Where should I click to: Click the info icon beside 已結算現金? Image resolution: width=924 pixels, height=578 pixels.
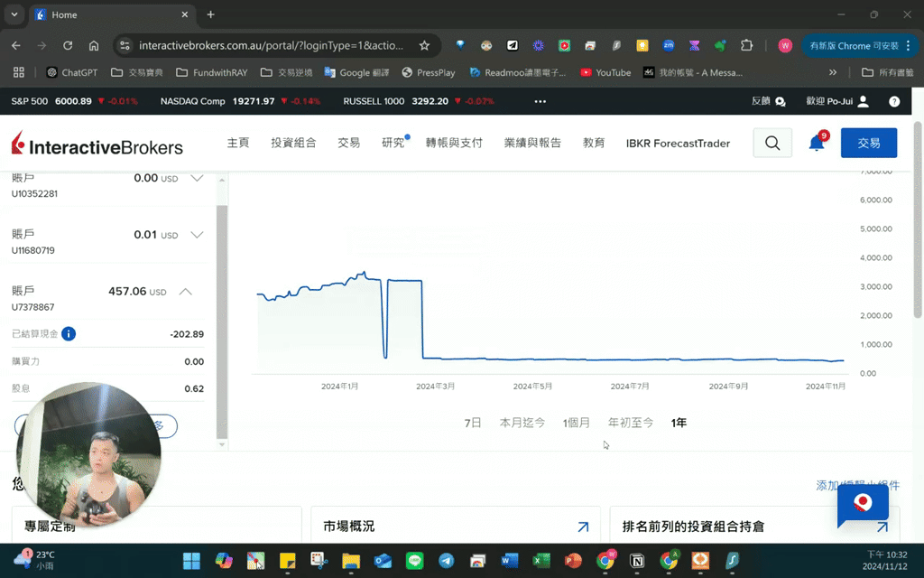point(69,334)
